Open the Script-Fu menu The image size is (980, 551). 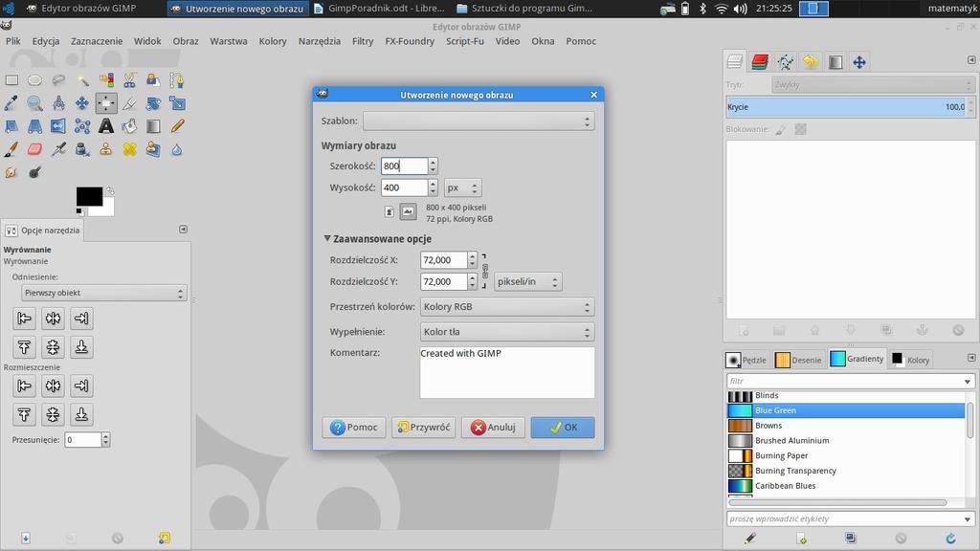(465, 41)
